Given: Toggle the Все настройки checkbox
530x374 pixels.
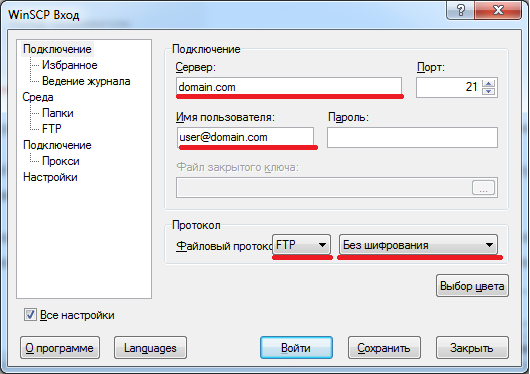Looking at the screenshot, I should tap(30, 315).
